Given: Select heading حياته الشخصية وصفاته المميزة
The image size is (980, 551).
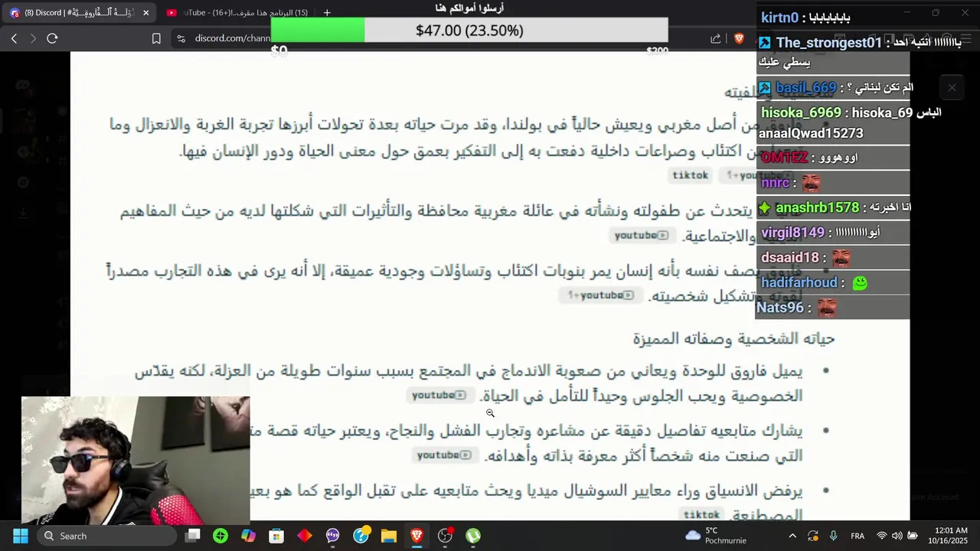Looking at the screenshot, I should (x=733, y=338).
